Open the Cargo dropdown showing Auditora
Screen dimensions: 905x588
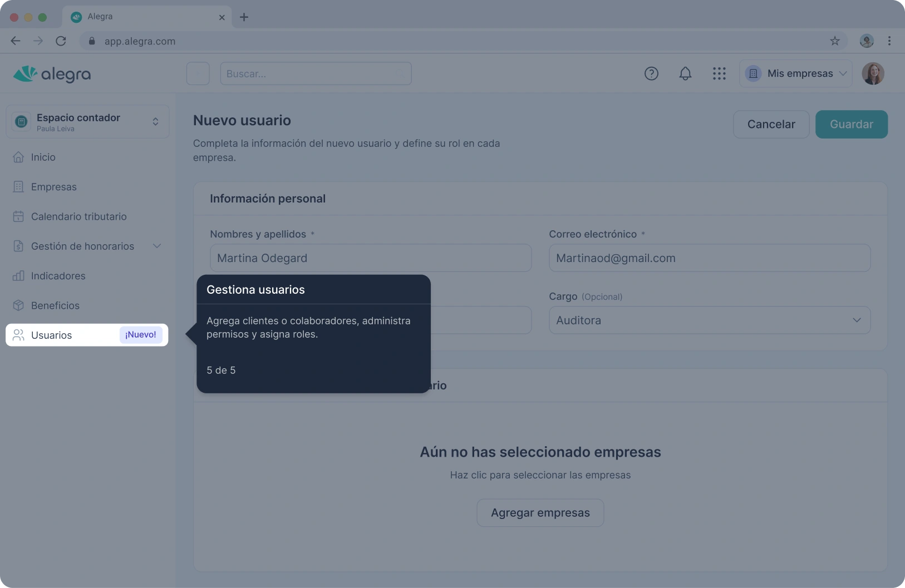tap(709, 320)
